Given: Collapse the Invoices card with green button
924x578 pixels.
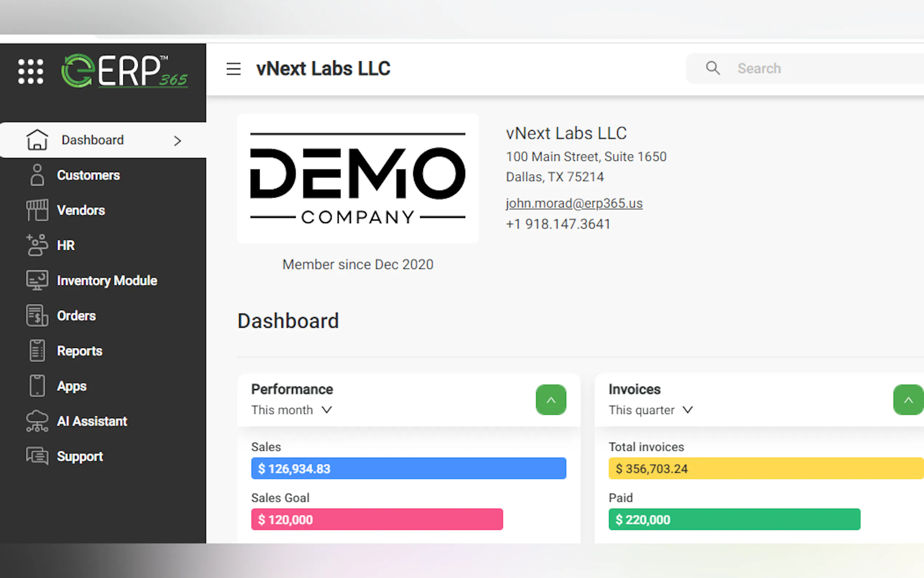Looking at the screenshot, I should (908, 400).
